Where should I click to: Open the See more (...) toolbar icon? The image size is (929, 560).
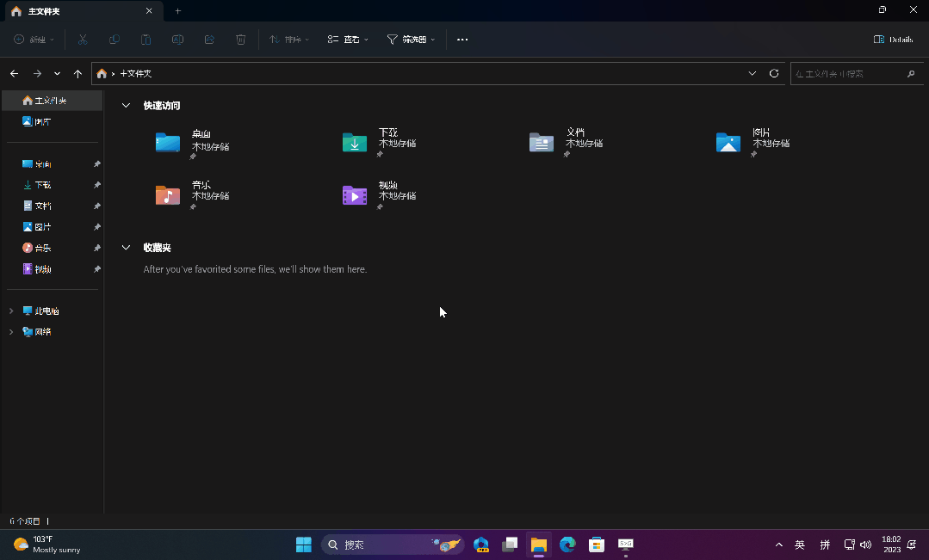pos(462,39)
